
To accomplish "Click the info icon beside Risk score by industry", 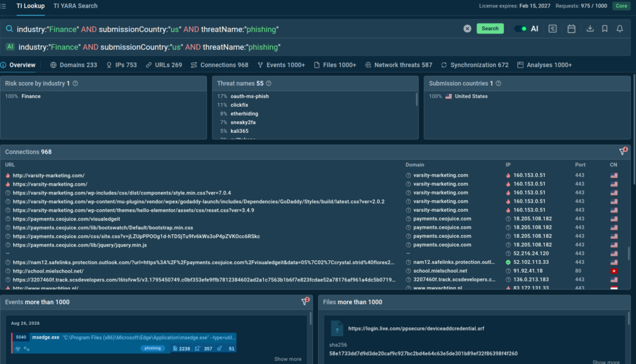I will (x=75, y=83).
